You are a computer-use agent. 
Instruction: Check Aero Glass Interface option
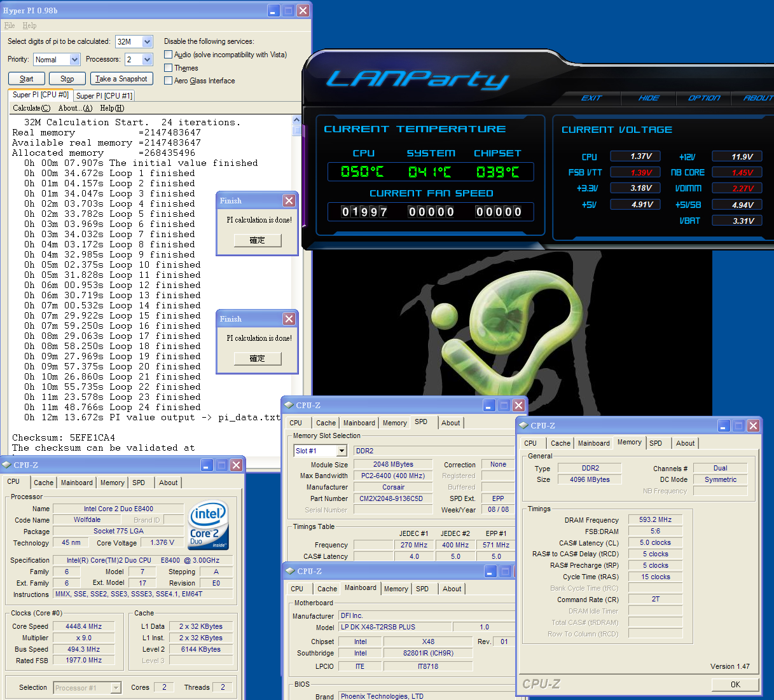click(x=169, y=81)
